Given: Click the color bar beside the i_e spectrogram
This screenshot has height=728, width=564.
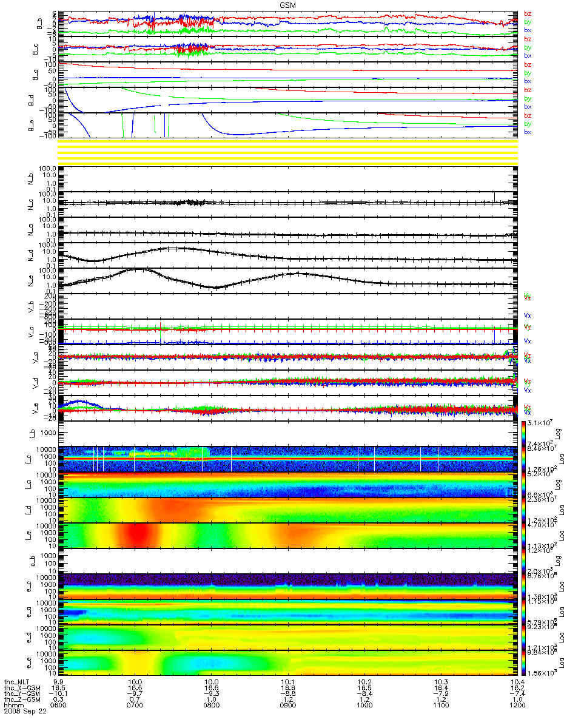Looking at the screenshot, I should tap(523, 535).
